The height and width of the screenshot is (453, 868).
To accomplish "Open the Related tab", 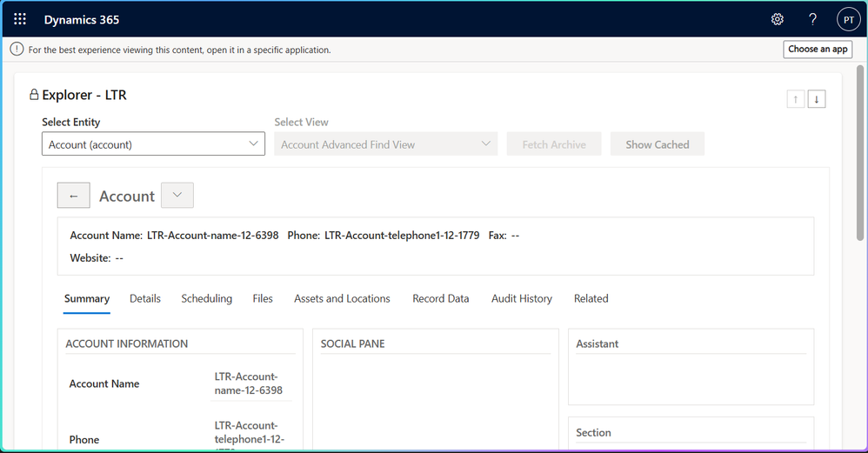I will 591,299.
